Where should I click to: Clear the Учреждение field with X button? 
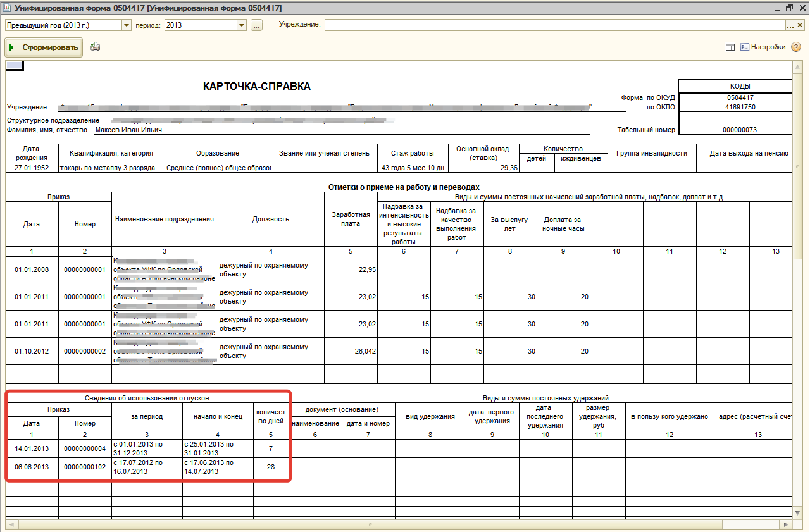click(799, 25)
